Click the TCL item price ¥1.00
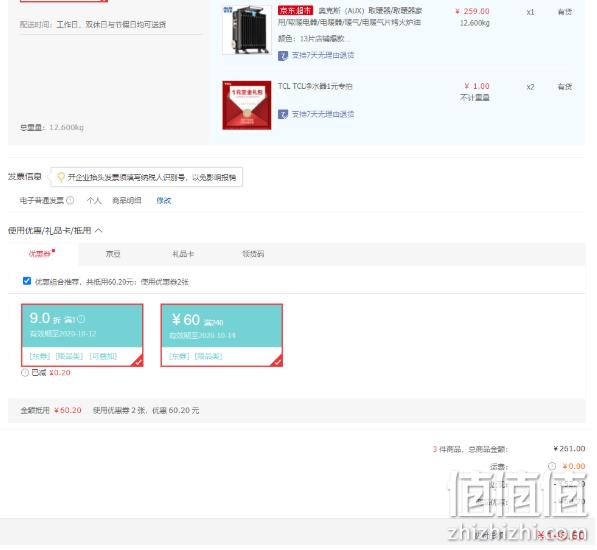 [x=477, y=86]
